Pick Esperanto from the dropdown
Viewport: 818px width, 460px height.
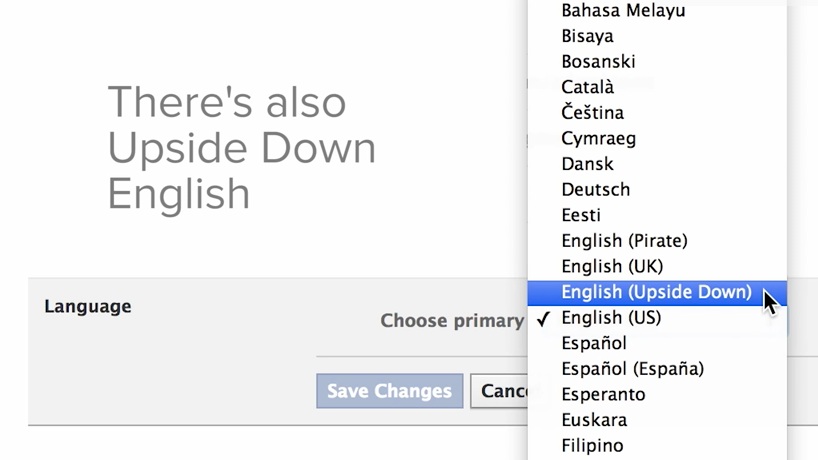(603, 394)
